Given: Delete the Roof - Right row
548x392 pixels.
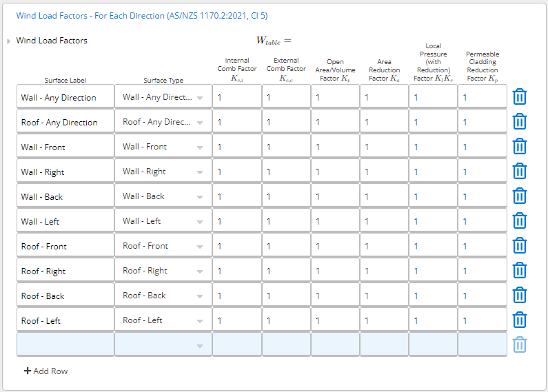Looking at the screenshot, I should coord(519,271).
